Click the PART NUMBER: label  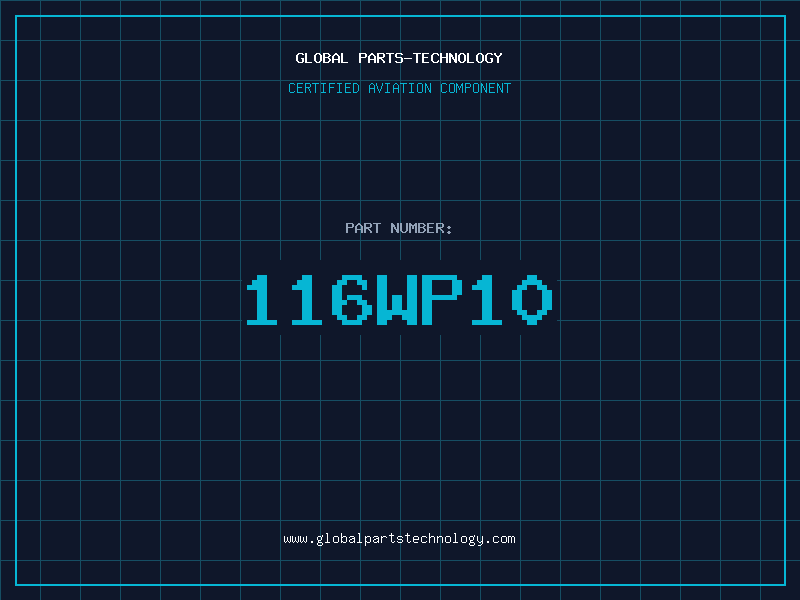click(399, 228)
